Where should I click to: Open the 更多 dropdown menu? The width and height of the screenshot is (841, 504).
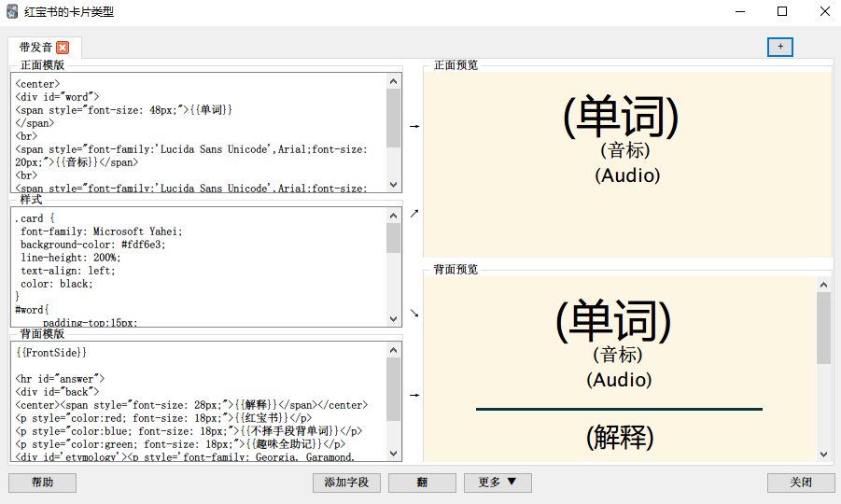(x=498, y=483)
